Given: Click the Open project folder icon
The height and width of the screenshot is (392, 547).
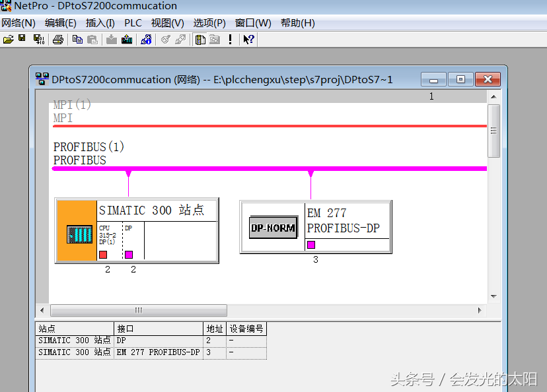Looking at the screenshot, I should point(8,40).
